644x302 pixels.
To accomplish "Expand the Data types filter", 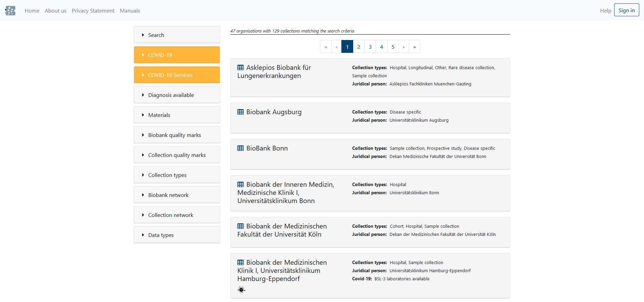I will (x=177, y=235).
